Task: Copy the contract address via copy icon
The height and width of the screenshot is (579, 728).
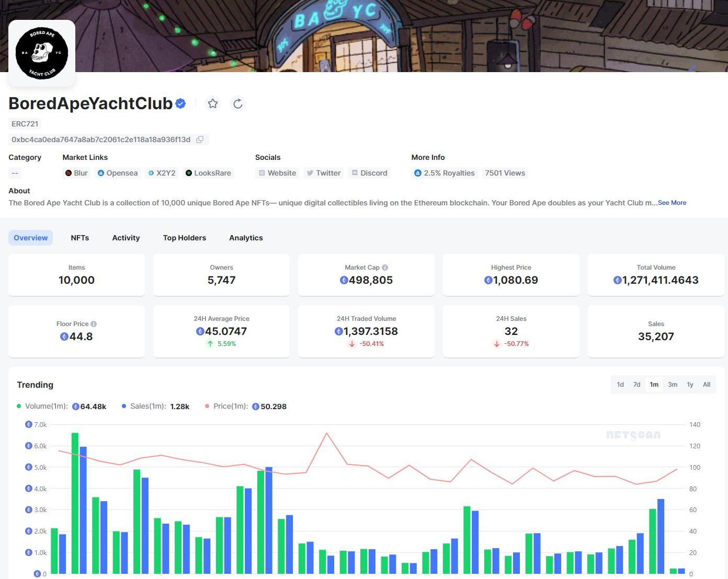Action: 200,140
